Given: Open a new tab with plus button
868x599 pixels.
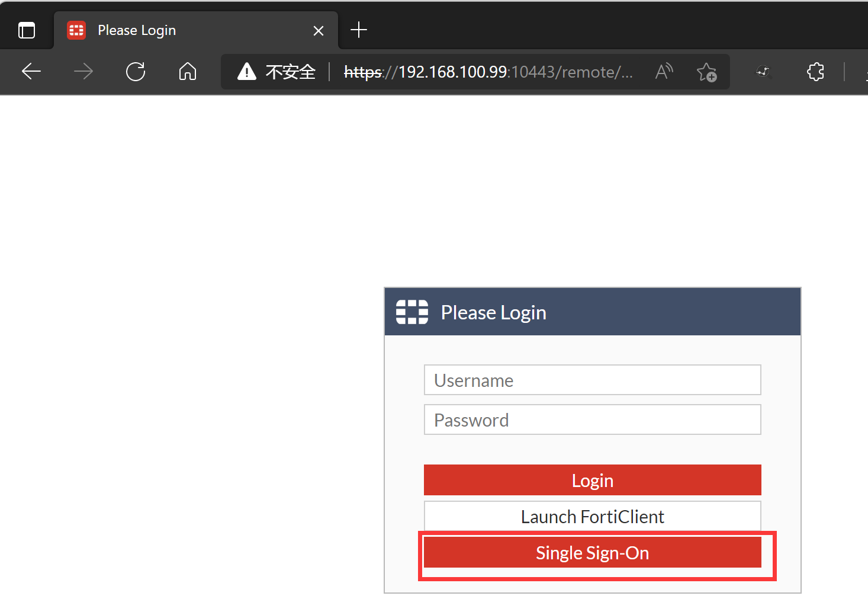Looking at the screenshot, I should coord(359,30).
